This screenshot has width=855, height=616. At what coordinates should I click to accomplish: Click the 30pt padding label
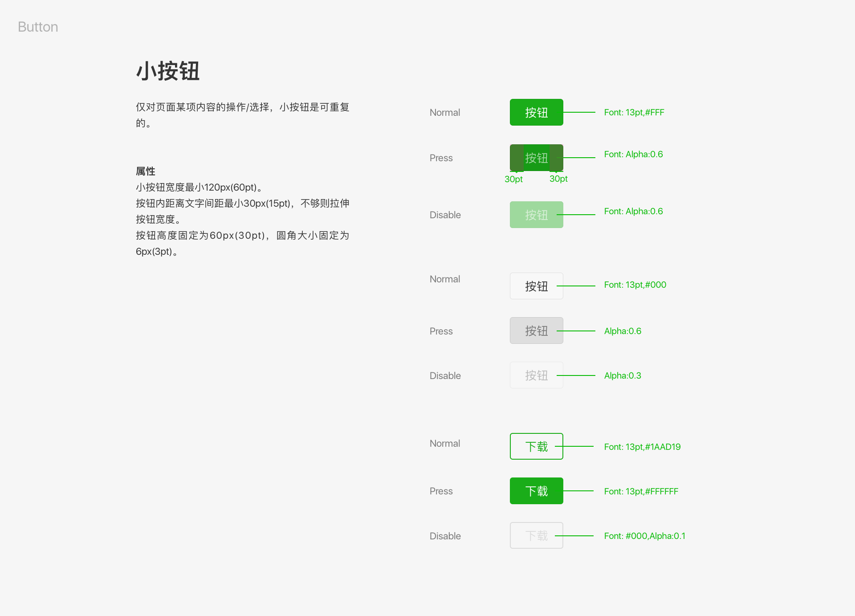pyautogui.click(x=514, y=178)
